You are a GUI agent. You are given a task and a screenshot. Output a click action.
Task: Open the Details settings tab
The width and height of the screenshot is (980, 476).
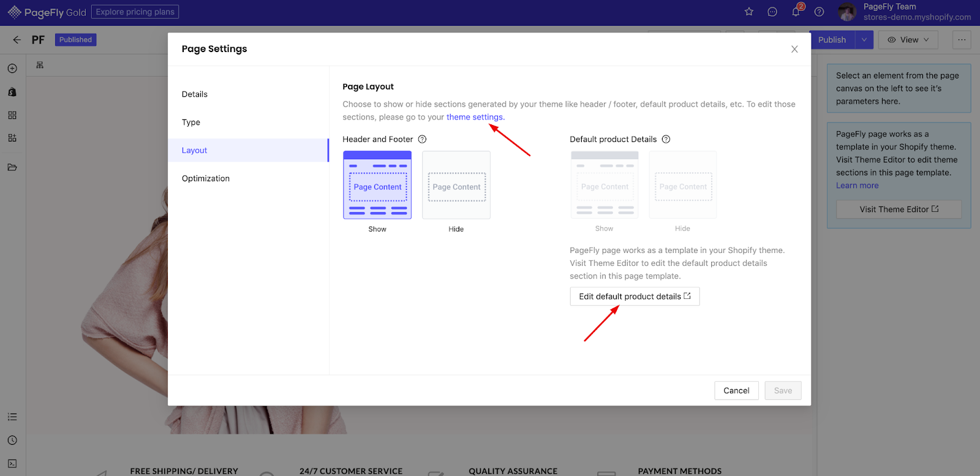248,94
